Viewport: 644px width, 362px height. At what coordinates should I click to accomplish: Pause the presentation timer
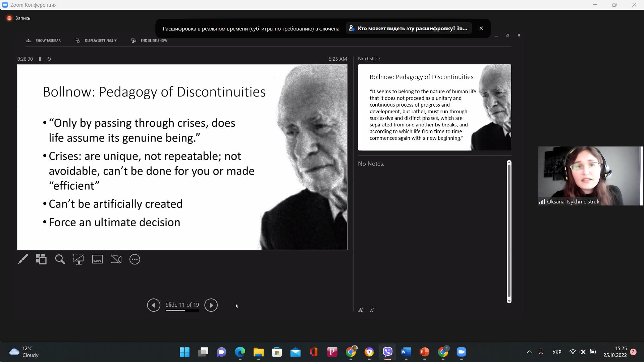point(40,59)
